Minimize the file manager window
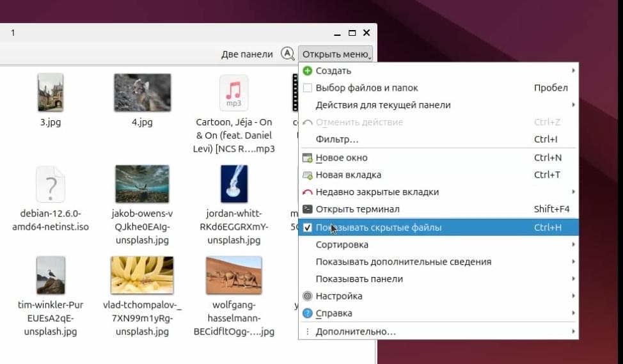Screen dimensions: 623x364 tap(337, 34)
